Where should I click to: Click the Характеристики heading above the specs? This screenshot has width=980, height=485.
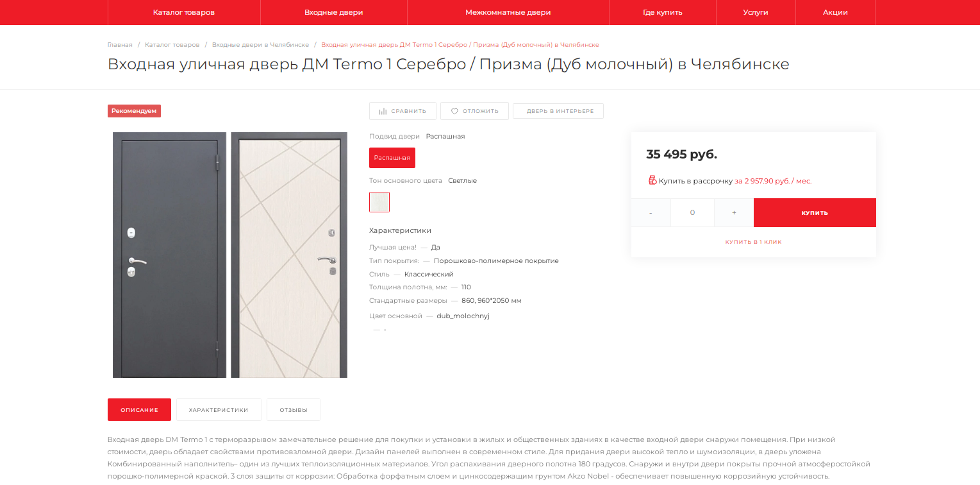(400, 230)
